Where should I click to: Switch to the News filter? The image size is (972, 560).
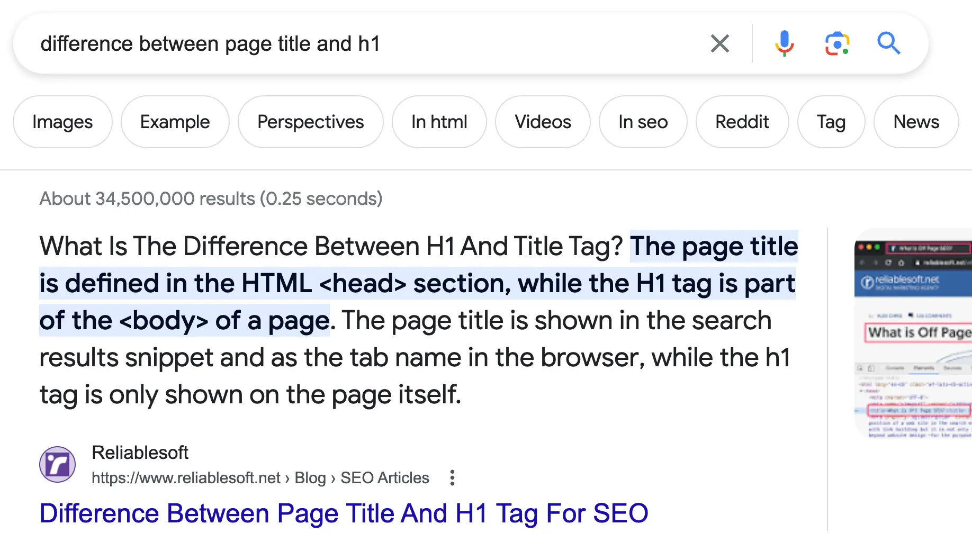point(916,122)
